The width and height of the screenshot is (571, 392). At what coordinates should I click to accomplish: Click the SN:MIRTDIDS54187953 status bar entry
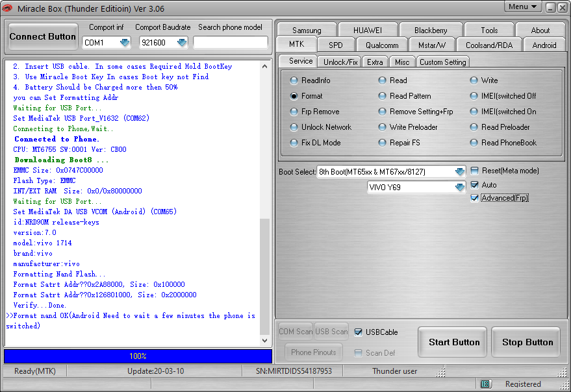click(x=294, y=371)
